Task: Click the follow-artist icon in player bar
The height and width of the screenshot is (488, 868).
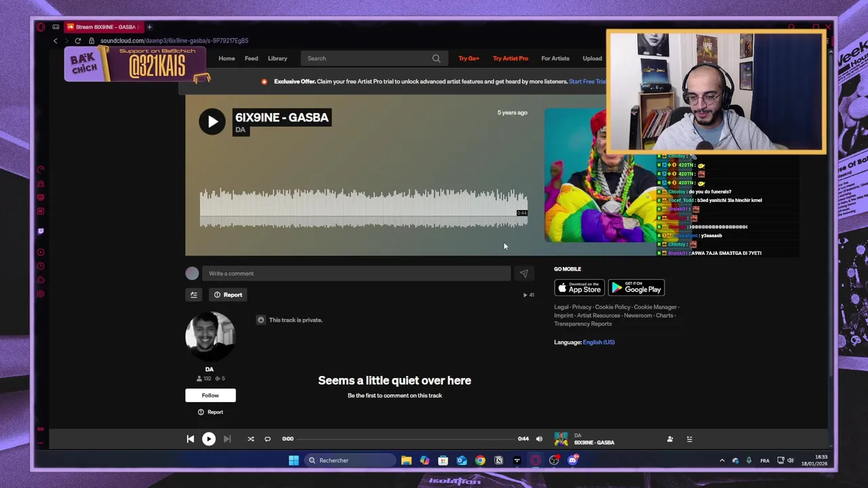Action: coord(670,439)
